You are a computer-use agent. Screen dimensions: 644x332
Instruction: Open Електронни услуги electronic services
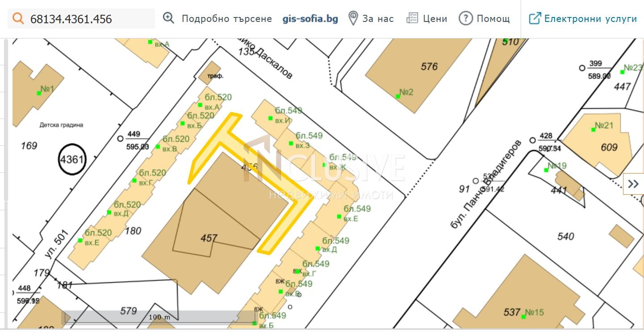click(x=590, y=19)
